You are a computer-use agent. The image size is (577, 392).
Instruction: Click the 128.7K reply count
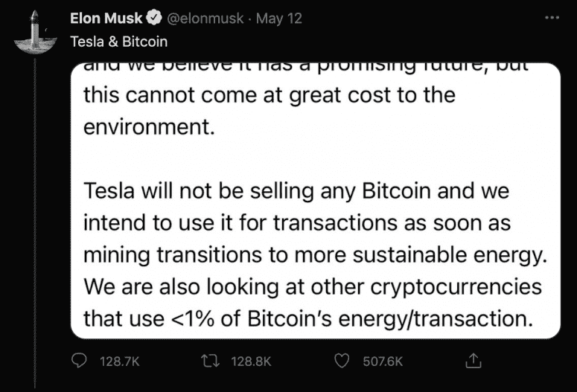(119, 362)
